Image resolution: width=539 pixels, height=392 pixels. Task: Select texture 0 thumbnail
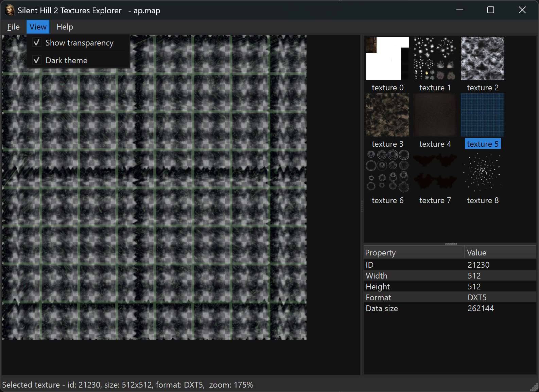pos(387,58)
